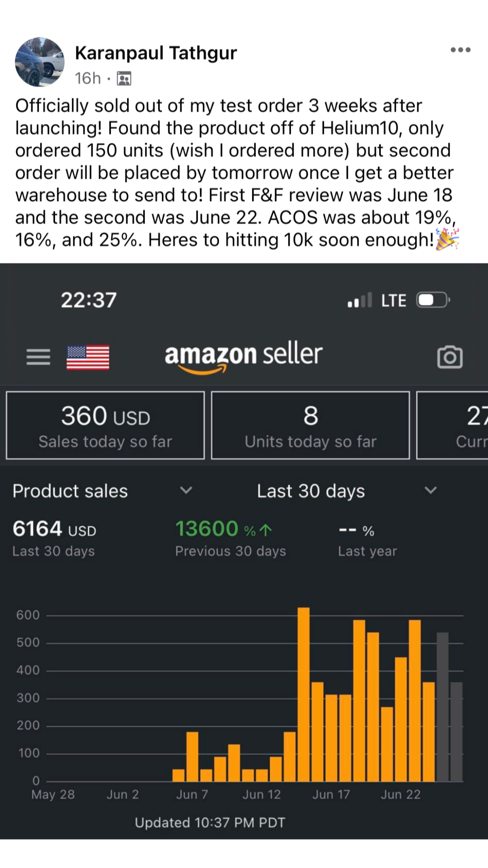Viewport: 488px width, 868px height.
Task: Open the Units today so far card
Action: (x=310, y=426)
